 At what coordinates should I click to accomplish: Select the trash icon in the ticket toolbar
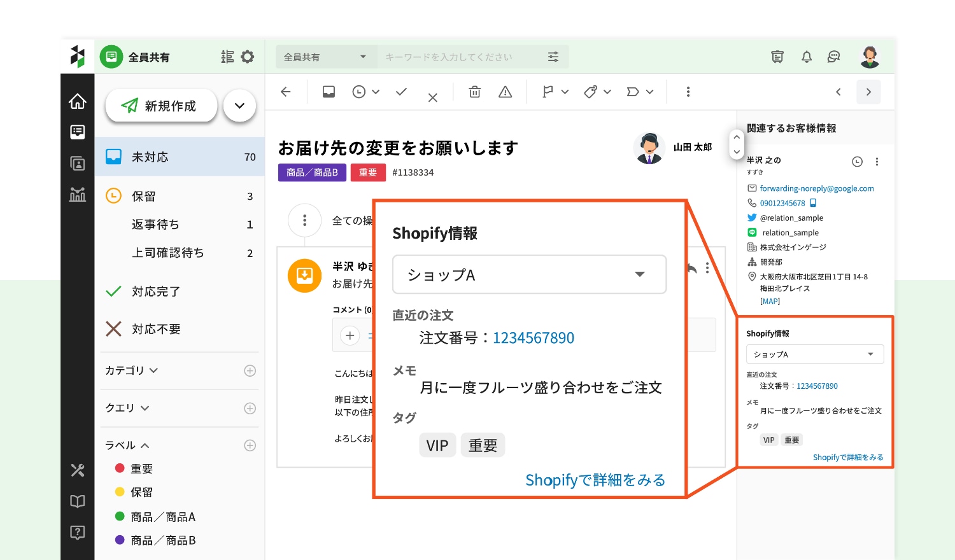click(474, 92)
